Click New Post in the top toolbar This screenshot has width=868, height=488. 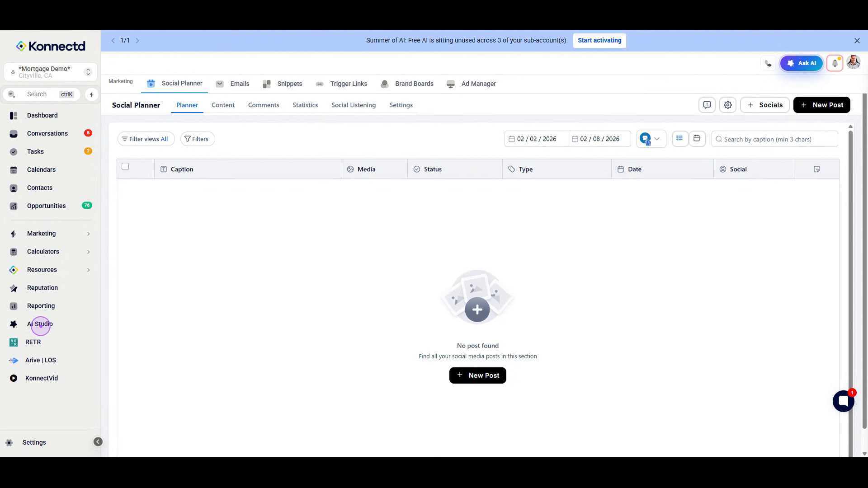click(x=822, y=105)
